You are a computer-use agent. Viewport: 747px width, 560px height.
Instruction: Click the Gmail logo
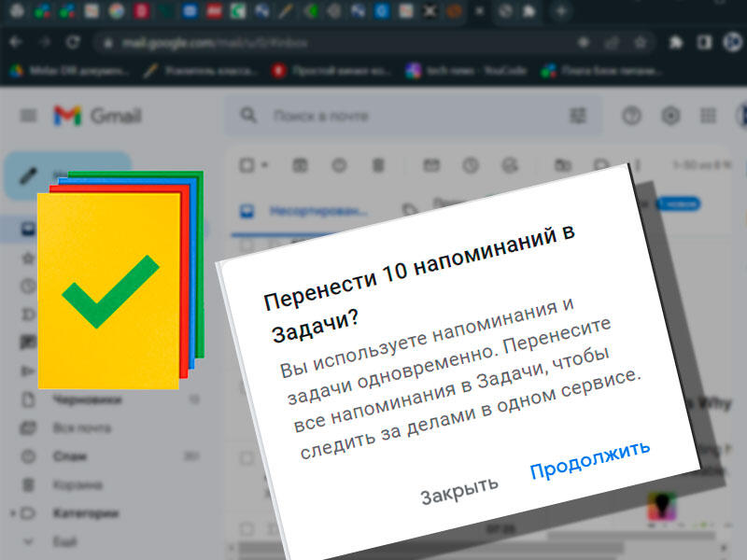click(98, 116)
